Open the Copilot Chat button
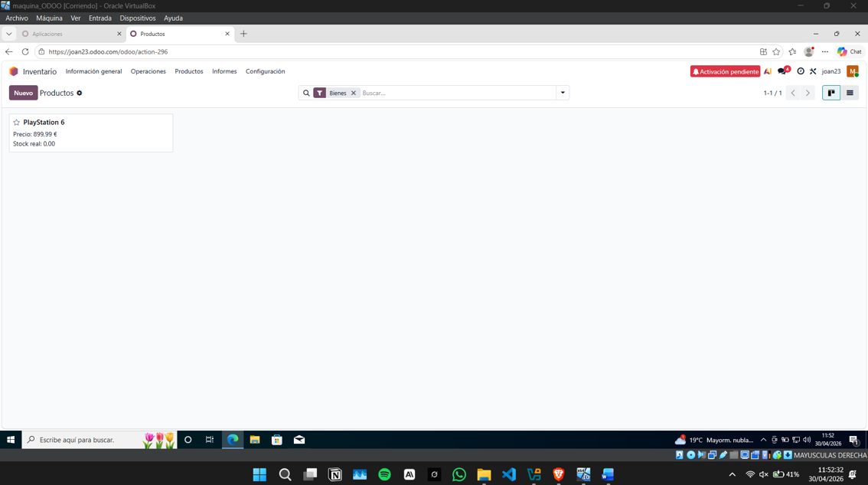Viewport: 868px width, 485px height. pos(850,51)
